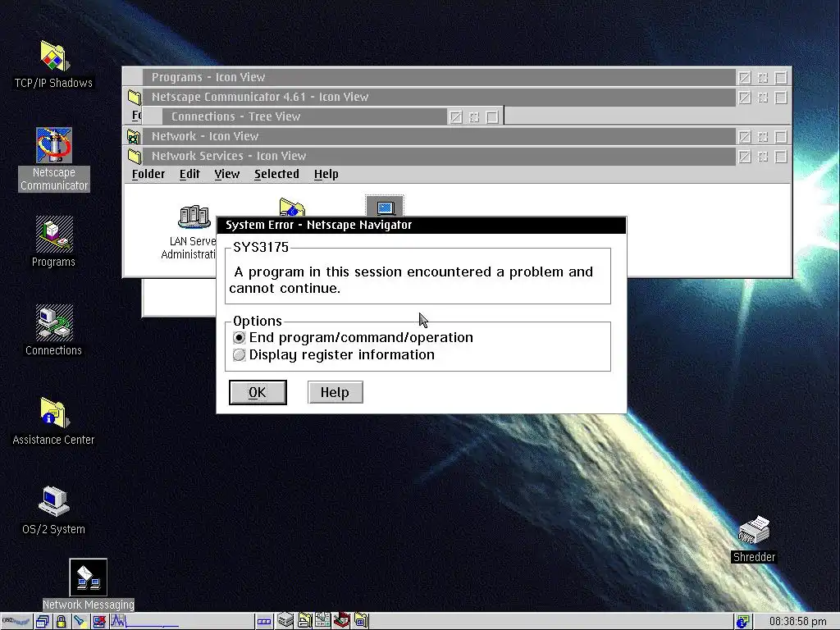
Task: Open Help menu in Network Services
Action: pyautogui.click(x=326, y=174)
